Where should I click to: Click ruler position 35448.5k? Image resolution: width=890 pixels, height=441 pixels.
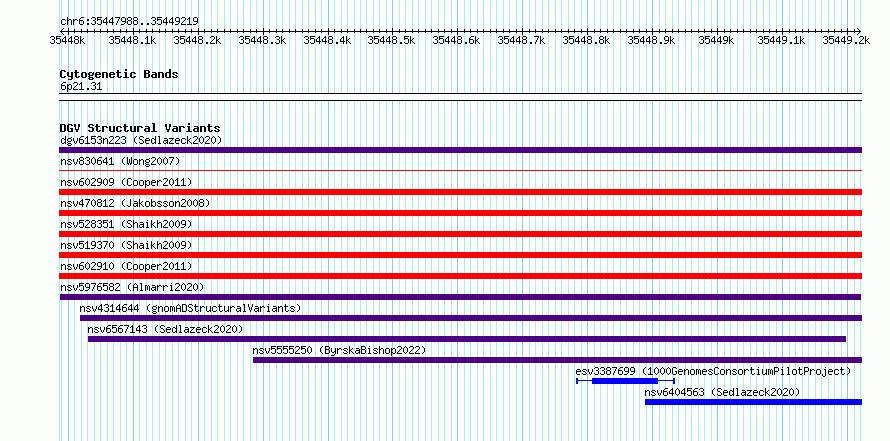pos(392,40)
